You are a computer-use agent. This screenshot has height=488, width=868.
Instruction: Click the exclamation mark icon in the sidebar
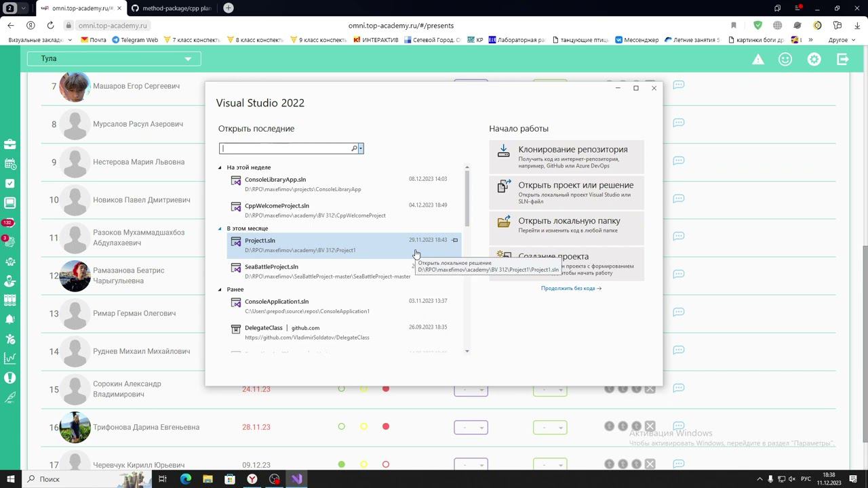[x=10, y=378]
